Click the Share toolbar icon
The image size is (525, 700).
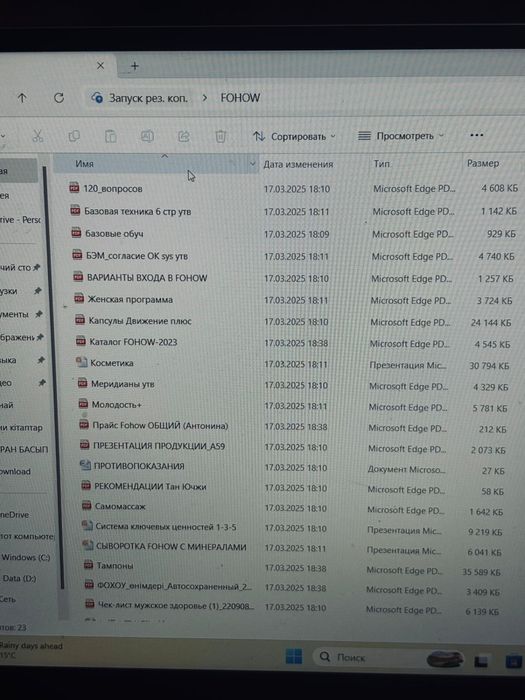click(184, 136)
